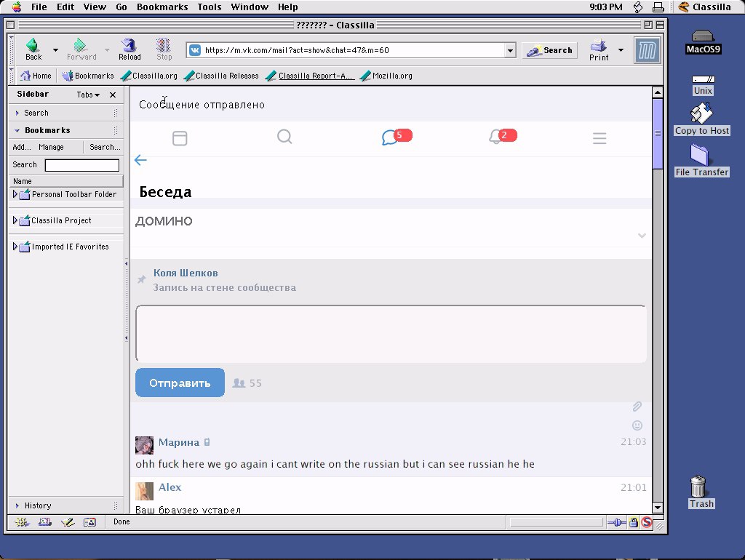Open Mail component icon in status bar
Image resolution: width=745 pixels, height=560 pixels.
point(44,522)
